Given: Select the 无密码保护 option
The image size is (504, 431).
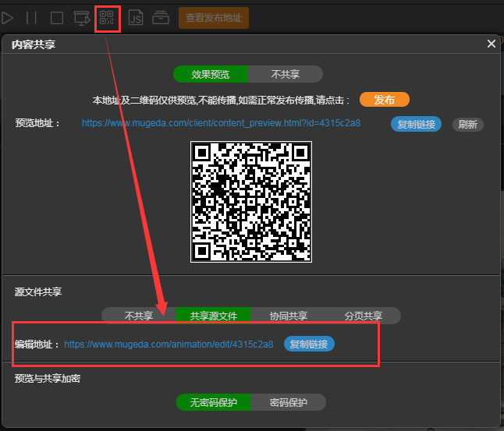Looking at the screenshot, I should pyautogui.click(x=214, y=402).
